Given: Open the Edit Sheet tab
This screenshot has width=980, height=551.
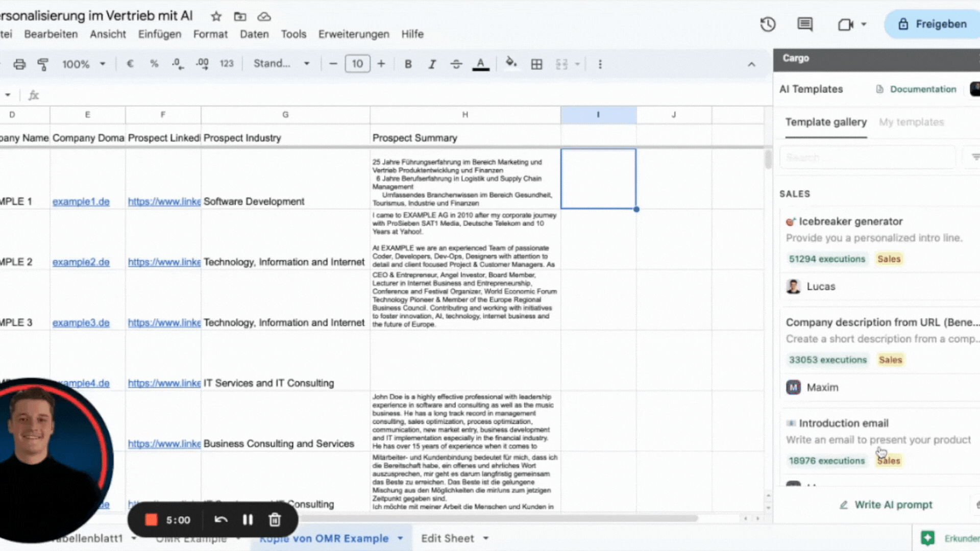Looking at the screenshot, I should tap(454, 538).
